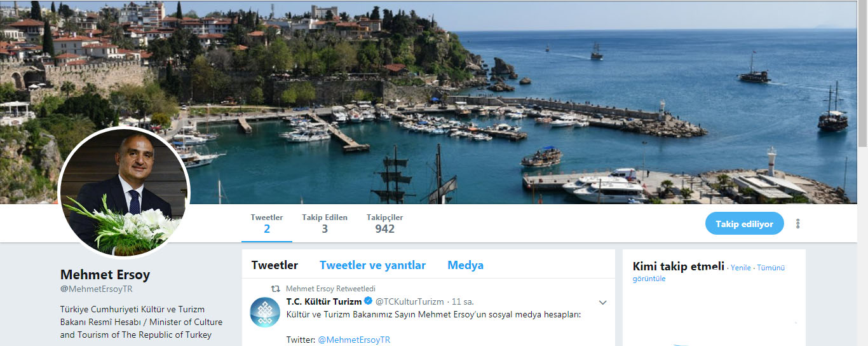Toggle the Takip ediliyor follow button
Viewport: 868px width, 346px height.
744,224
